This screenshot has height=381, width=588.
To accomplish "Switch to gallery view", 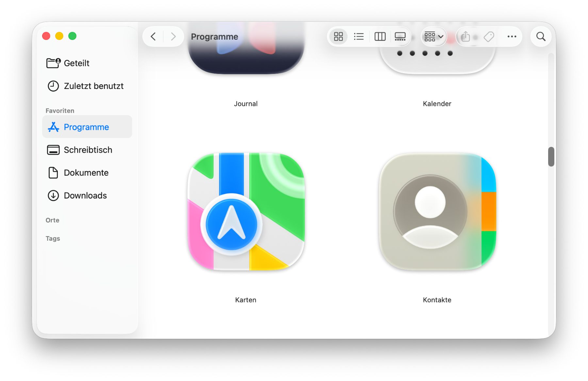I will 400,37.
